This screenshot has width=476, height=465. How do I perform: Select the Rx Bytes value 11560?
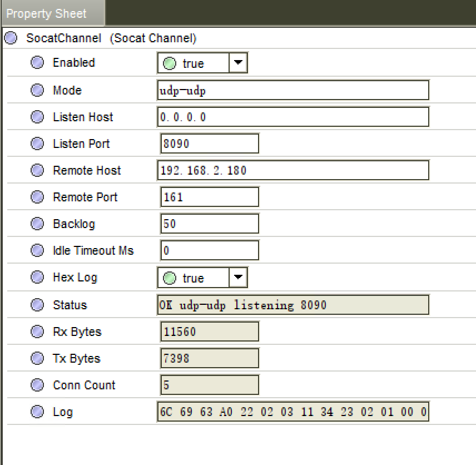(x=210, y=332)
